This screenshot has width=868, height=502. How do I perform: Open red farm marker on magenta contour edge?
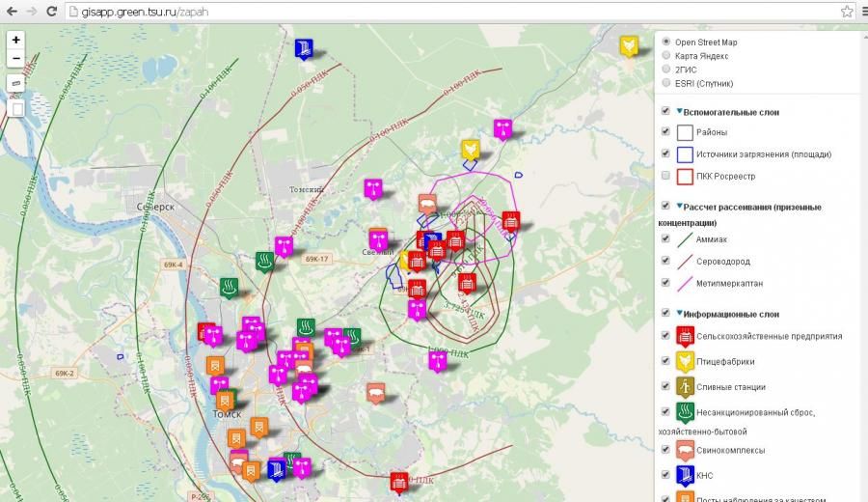click(510, 222)
